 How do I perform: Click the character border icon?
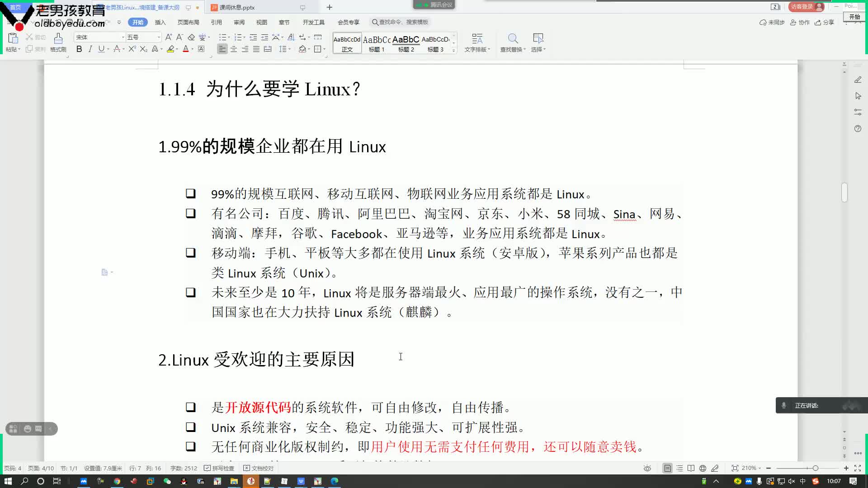[x=201, y=49]
